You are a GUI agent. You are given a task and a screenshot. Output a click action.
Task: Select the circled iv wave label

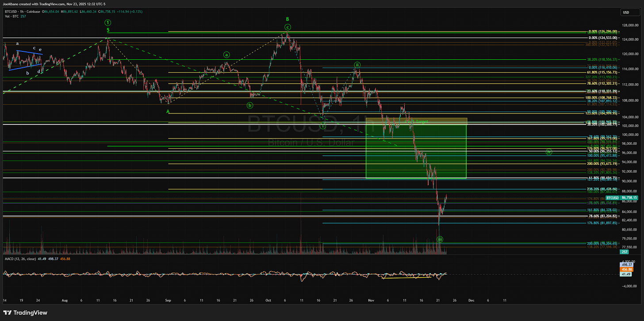pos(549,152)
